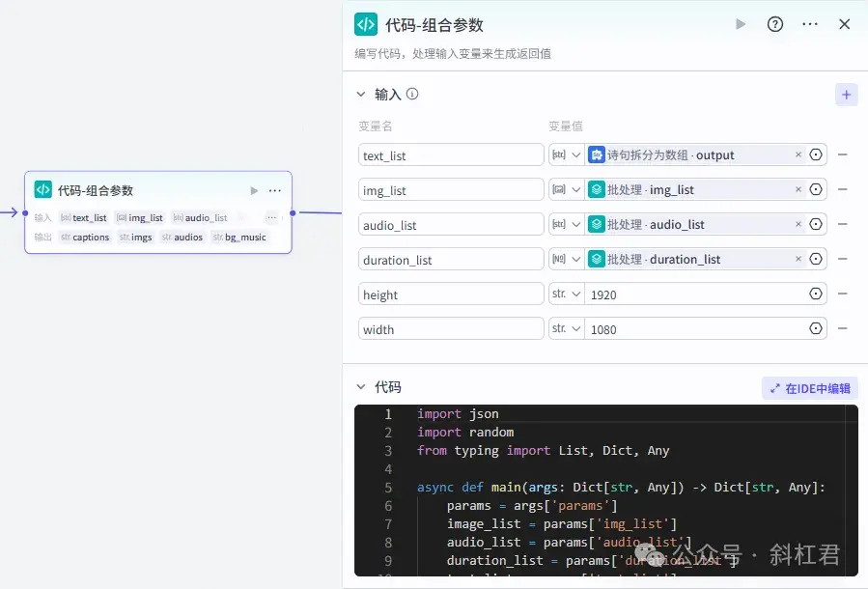Click inside the code editor at line 5
The image size is (868, 589).
pos(620,488)
